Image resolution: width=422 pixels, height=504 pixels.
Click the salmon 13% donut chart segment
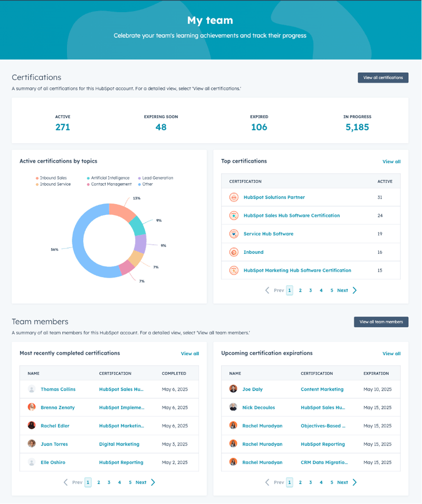click(122, 211)
